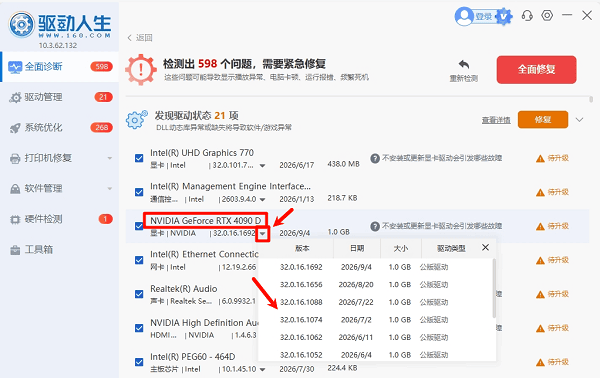600x378 pixels.
Task: Click the 软件管理 bag icon
Action: (15, 189)
